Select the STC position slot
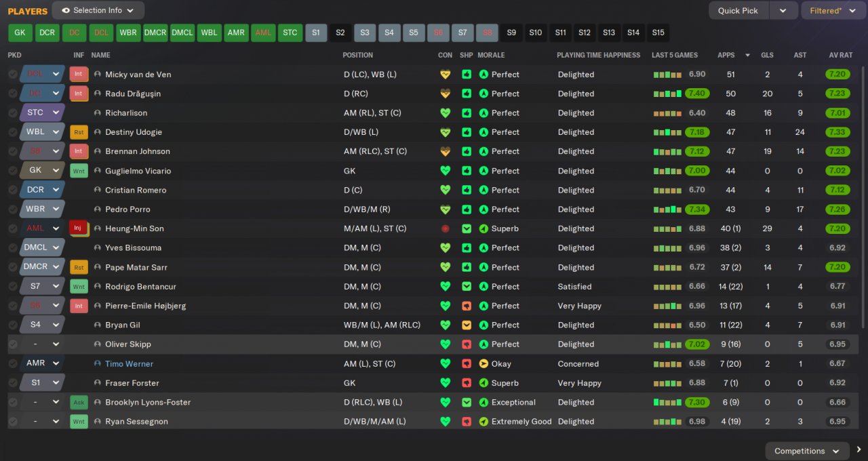This screenshot has height=461, width=868. pyautogui.click(x=290, y=33)
